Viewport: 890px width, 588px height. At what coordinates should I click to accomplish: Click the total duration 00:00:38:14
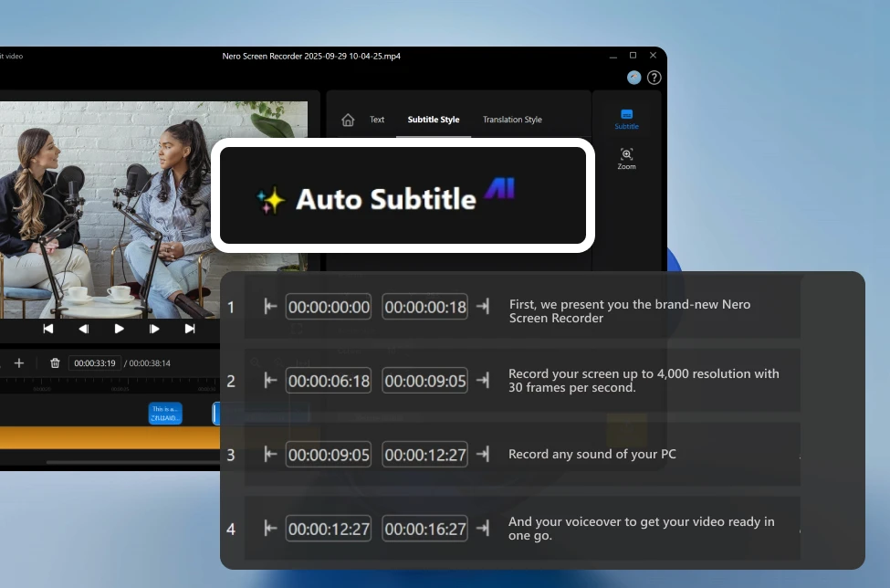click(x=150, y=363)
